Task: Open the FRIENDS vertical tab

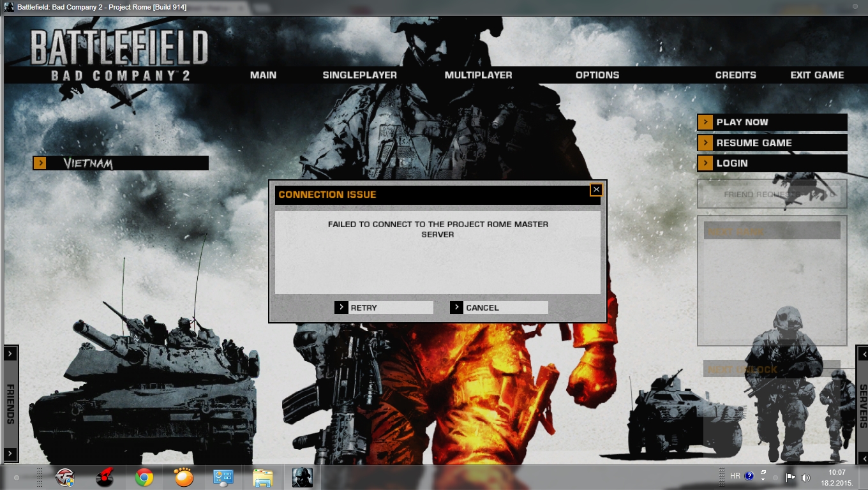Action: [x=11, y=404]
